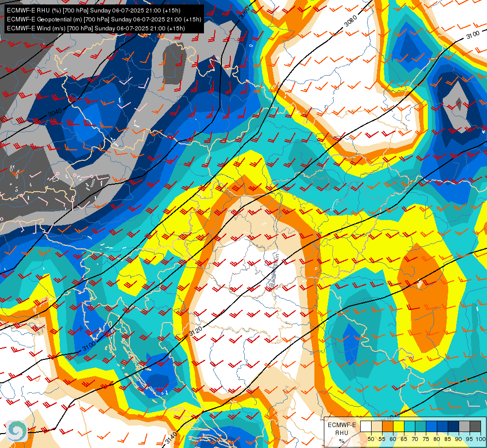Click the legend value 95
This screenshot has height=448, width=487.
(x=469, y=439)
